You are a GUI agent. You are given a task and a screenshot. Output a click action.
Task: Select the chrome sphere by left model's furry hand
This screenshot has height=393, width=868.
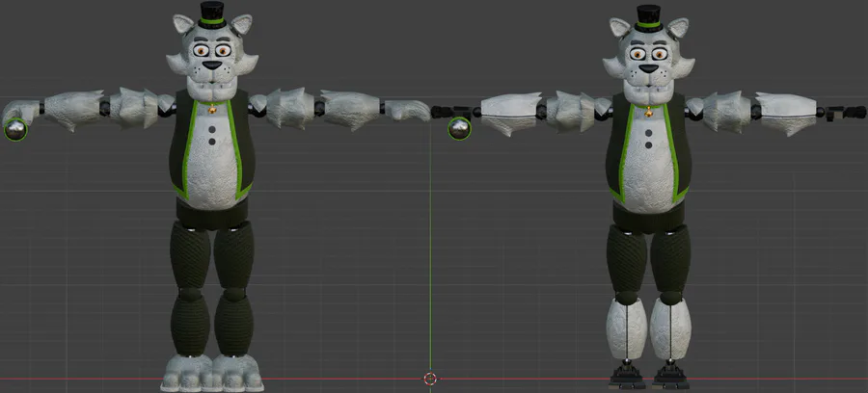coord(15,129)
